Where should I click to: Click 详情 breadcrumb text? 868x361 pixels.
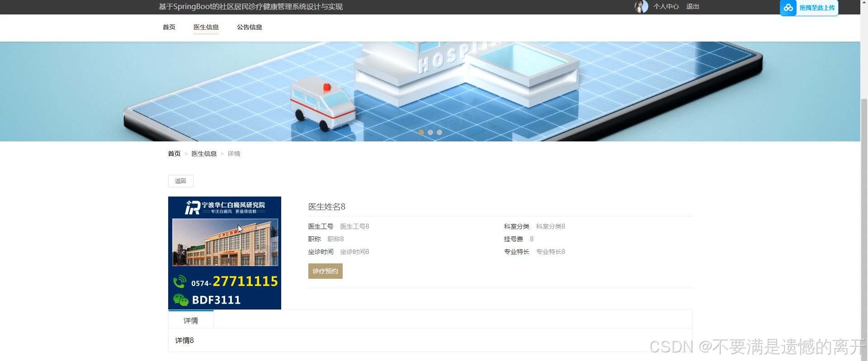(234, 154)
